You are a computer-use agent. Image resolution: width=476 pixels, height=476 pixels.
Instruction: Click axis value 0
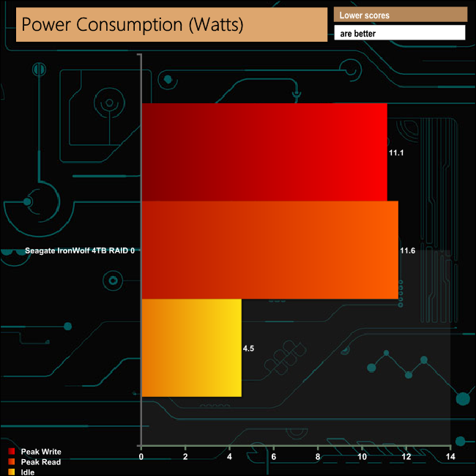tap(141, 456)
